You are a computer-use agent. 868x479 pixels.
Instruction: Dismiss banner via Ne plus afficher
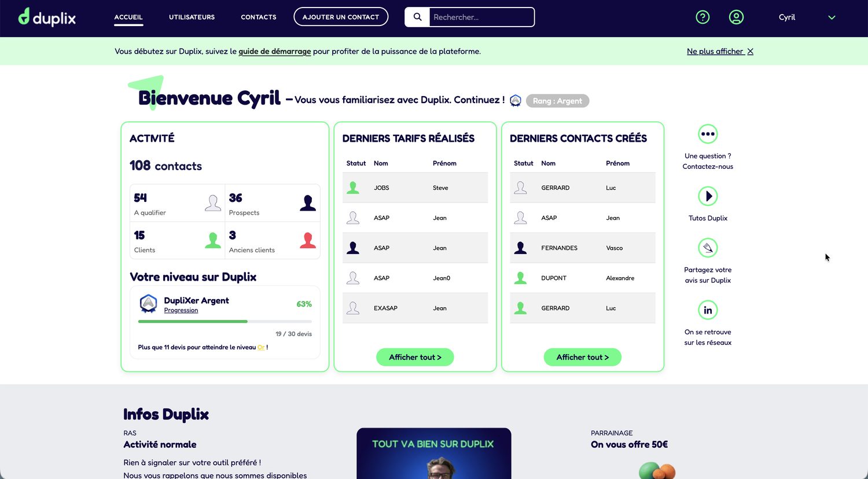click(x=720, y=51)
